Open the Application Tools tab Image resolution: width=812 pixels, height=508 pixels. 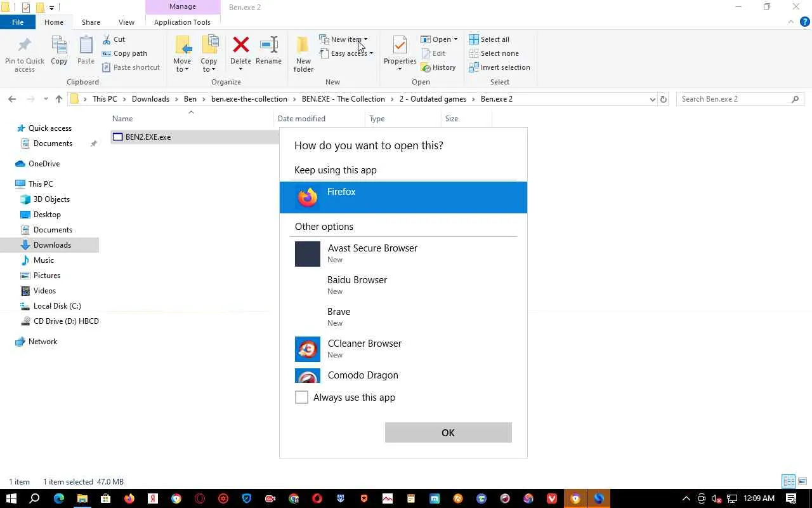(182, 22)
